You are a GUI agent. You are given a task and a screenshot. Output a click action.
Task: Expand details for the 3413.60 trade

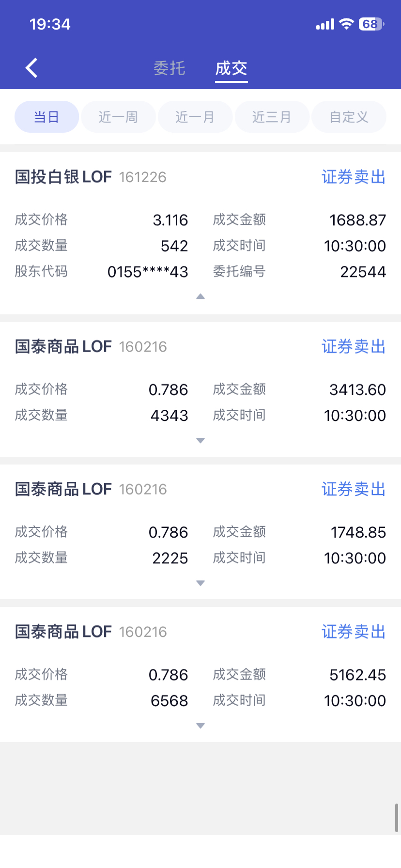(x=200, y=440)
